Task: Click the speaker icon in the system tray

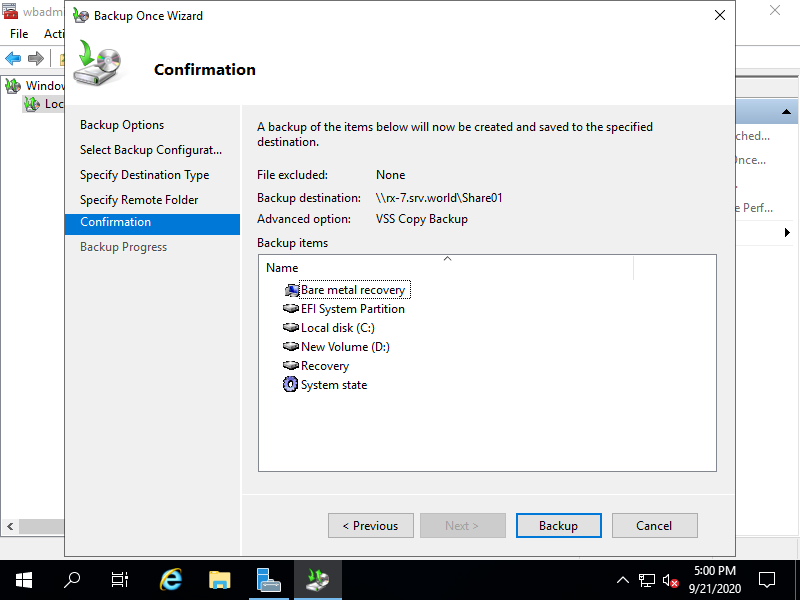Action: pyautogui.click(x=672, y=579)
